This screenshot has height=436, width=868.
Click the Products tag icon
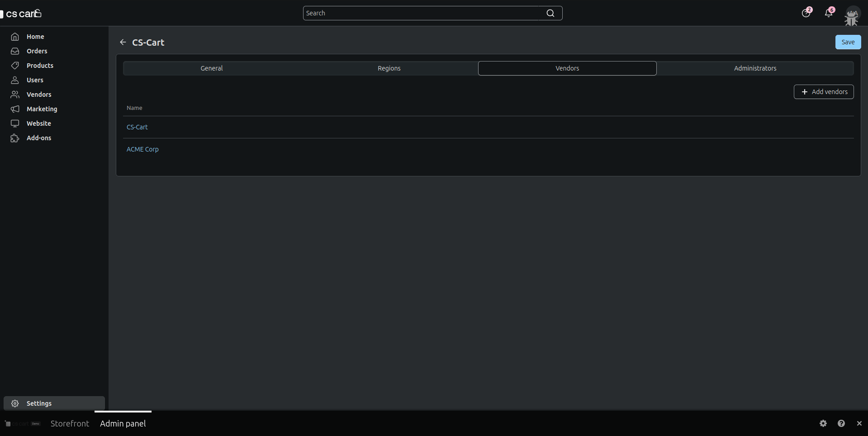point(15,66)
